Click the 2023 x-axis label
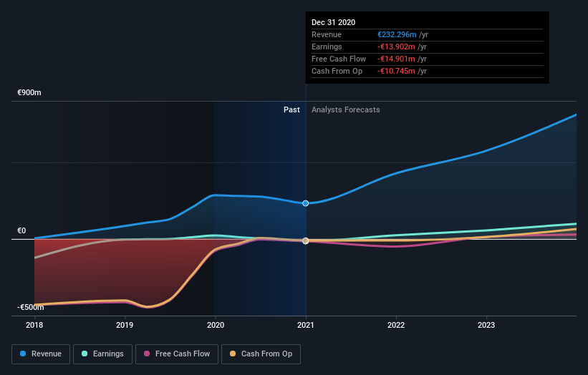 point(486,325)
